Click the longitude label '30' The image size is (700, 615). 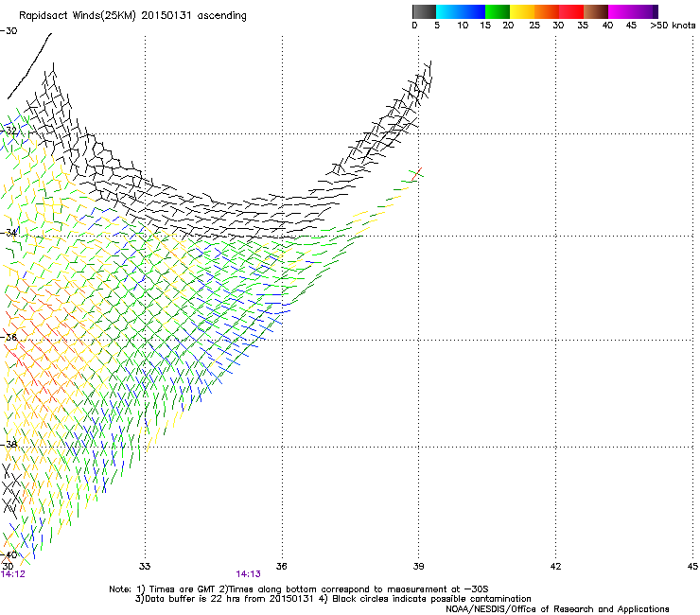click(x=8, y=567)
